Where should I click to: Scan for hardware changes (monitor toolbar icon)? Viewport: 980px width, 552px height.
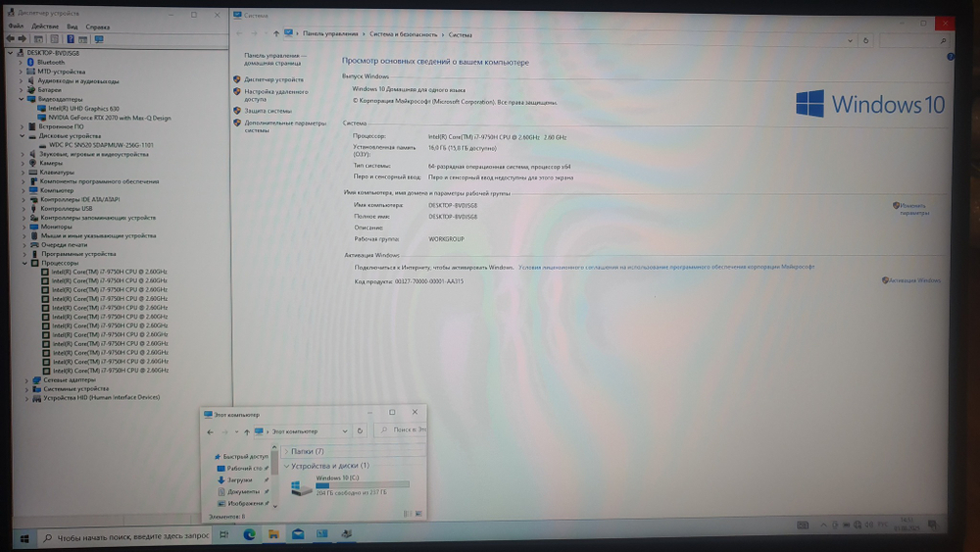click(x=99, y=39)
